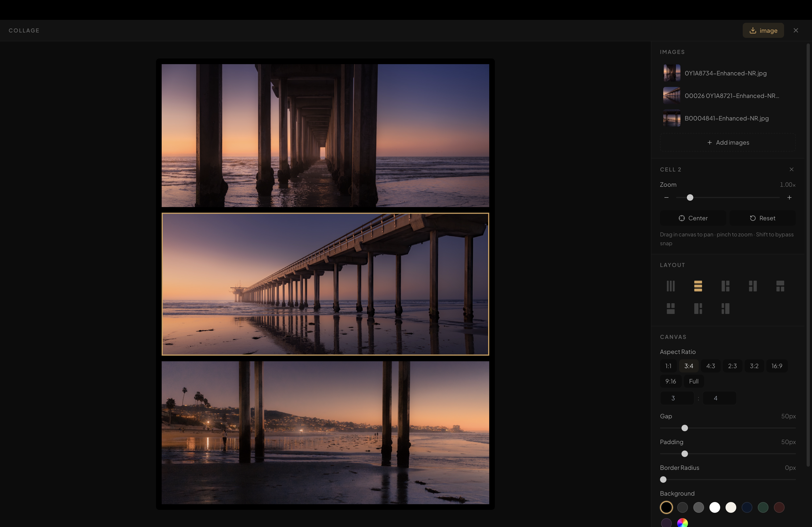Set aspect ratio to 3:4
812x527 pixels.
688,366
